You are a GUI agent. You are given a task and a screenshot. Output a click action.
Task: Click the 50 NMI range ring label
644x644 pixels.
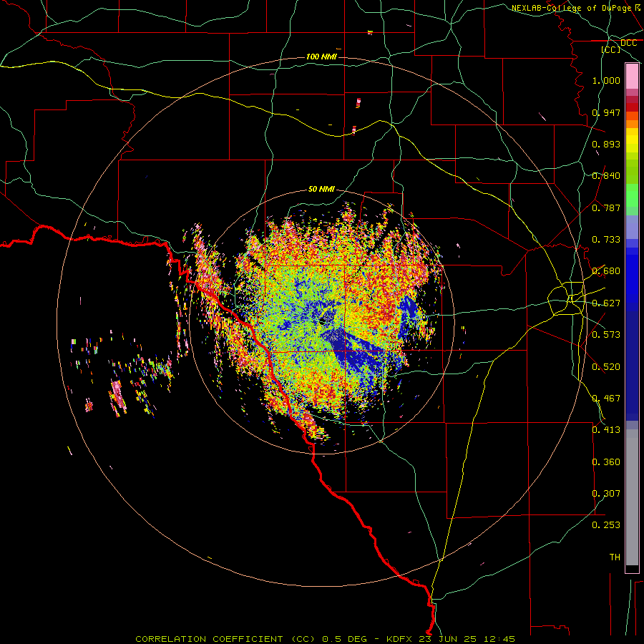(x=321, y=189)
